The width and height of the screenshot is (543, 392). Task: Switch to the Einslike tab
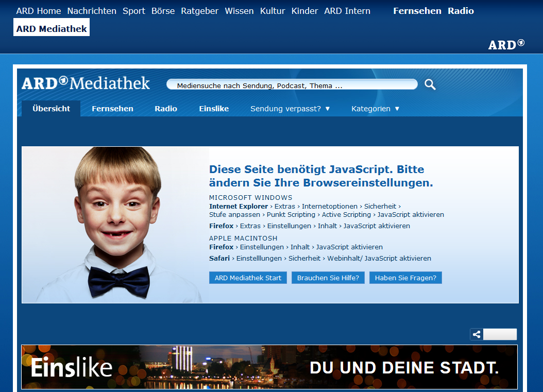214,109
